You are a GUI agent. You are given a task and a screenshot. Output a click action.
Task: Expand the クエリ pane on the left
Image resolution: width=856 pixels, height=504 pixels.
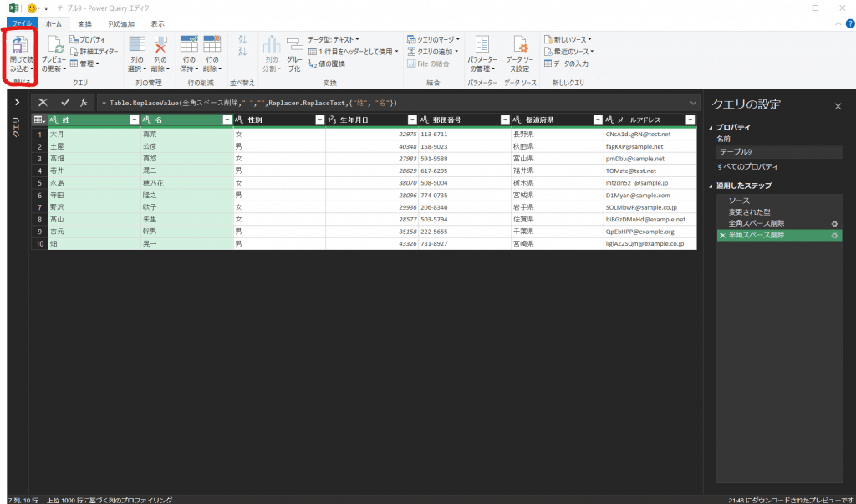pyautogui.click(x=17, y=102)
